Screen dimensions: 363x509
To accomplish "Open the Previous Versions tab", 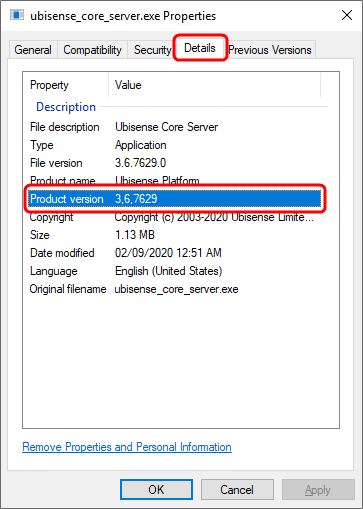I will tap(270, 50).
